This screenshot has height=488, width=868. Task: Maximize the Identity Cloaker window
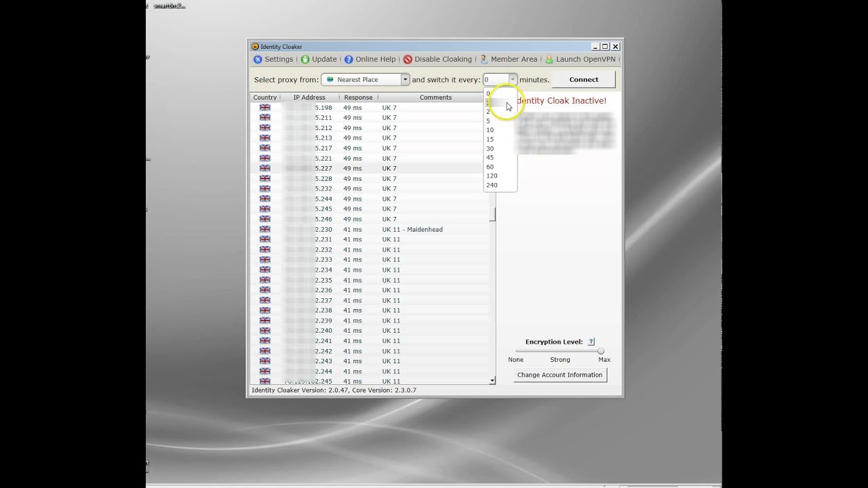[605, 47]
